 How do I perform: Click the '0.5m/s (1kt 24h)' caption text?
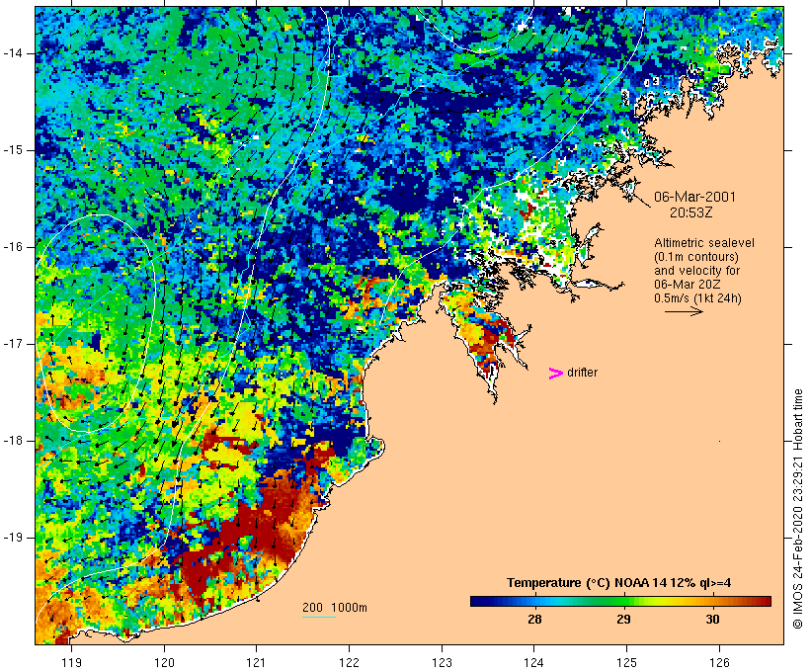pyautogui.click(x=697, y=298)
